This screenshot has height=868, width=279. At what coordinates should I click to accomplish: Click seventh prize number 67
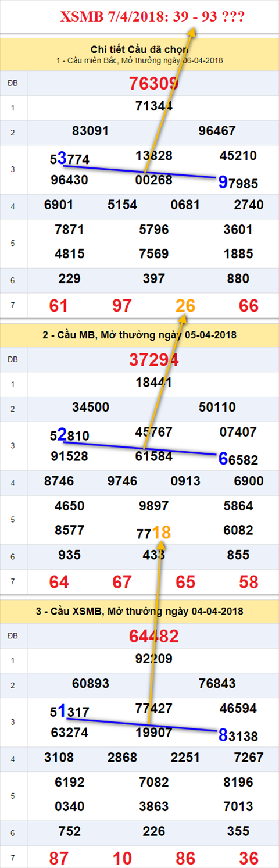tap(121, 582)
